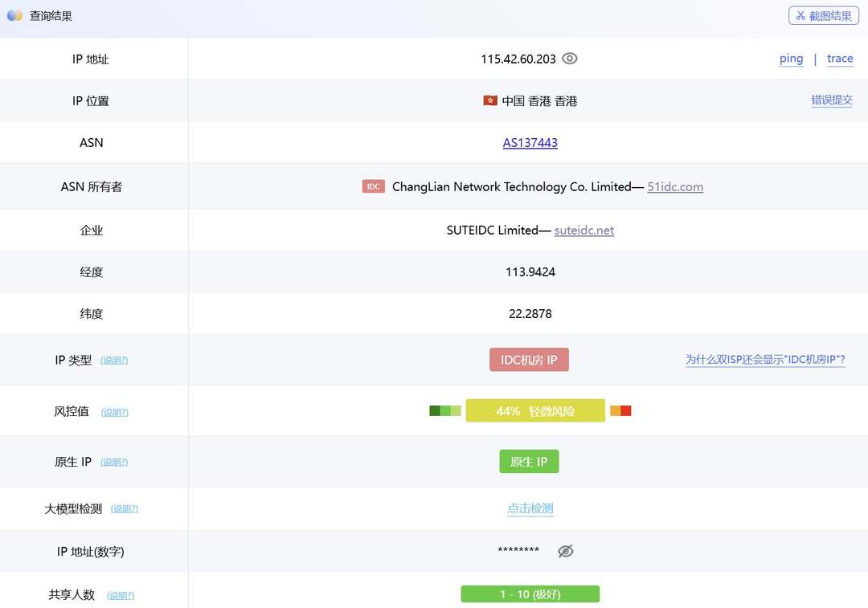
Task: Open the ping link
Action: 791,59
